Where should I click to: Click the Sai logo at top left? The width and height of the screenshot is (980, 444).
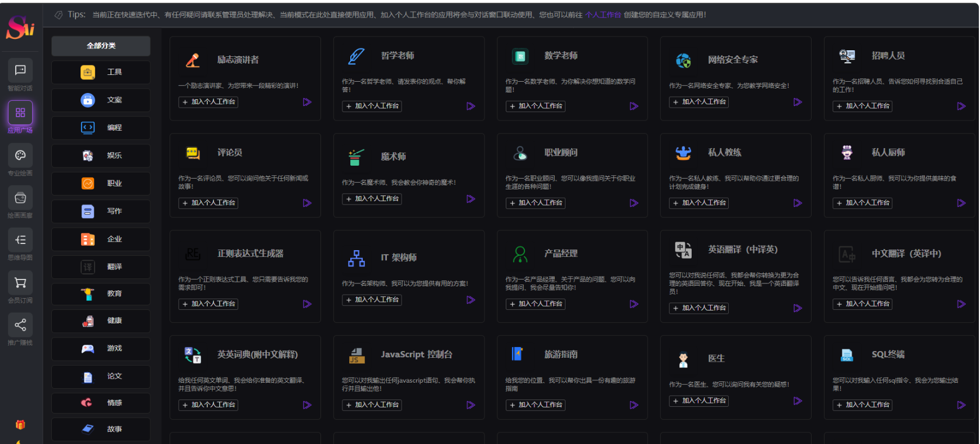[x=20, y=27]
